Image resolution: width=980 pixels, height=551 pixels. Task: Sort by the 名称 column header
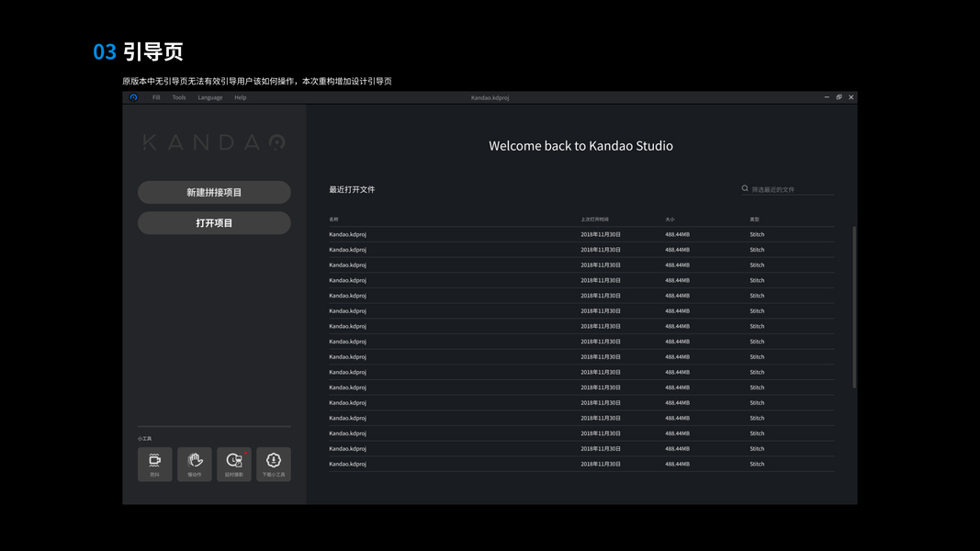coord(333,219)
